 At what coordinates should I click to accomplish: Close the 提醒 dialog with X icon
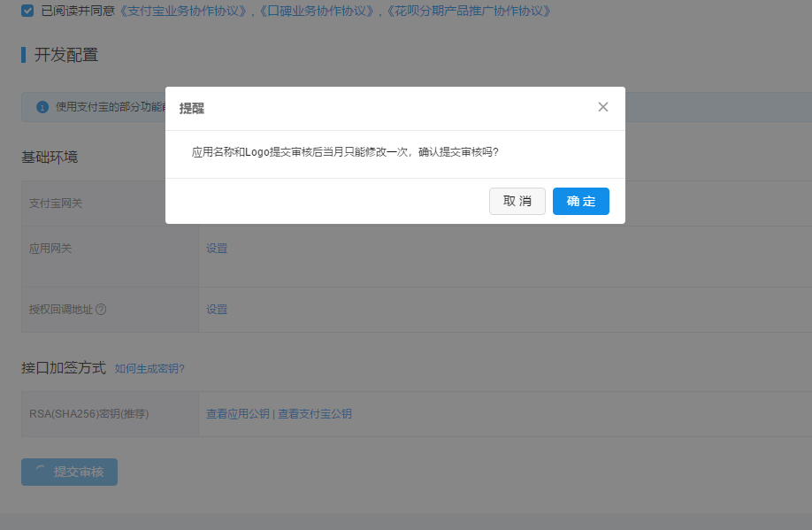point(602,107)
